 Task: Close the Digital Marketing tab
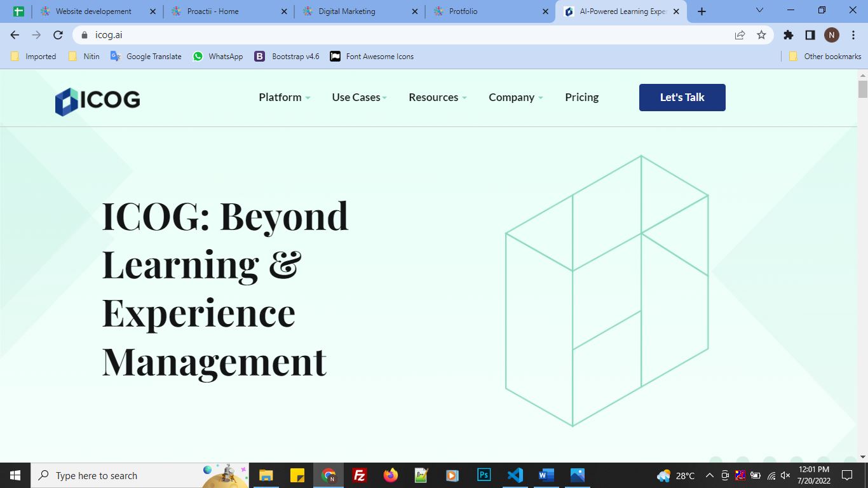point(415,11)
